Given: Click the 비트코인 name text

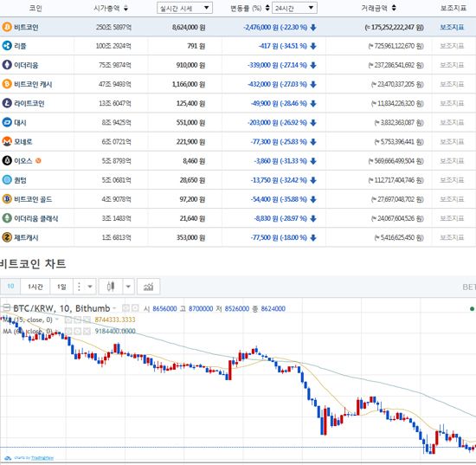Looking at the screenshot, I should pyautogui.click(x=26, y=27).
